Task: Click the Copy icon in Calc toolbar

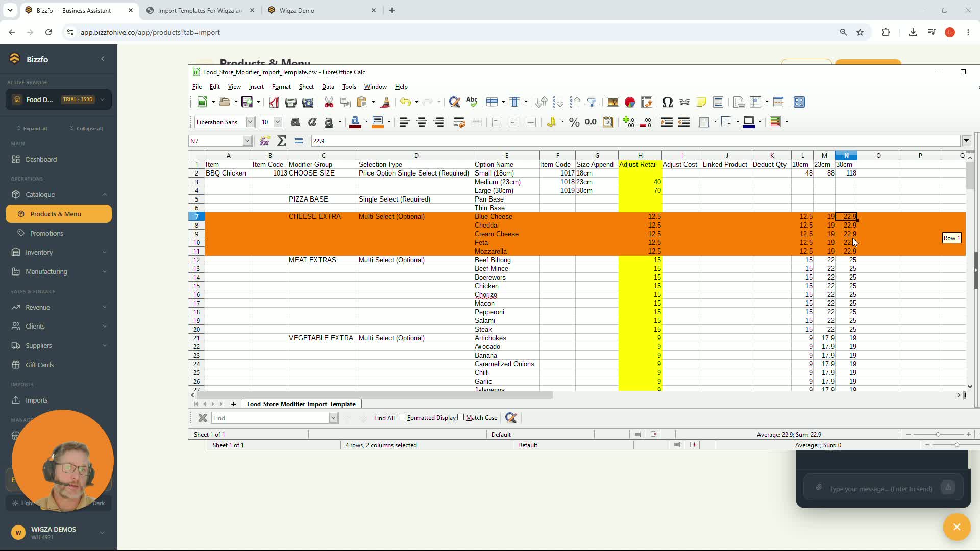Action: [346, 103]
